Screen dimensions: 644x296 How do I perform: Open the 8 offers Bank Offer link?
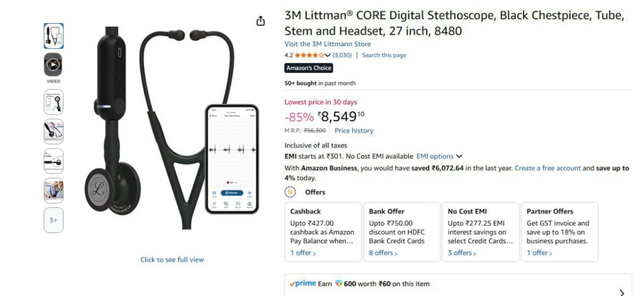383,252
